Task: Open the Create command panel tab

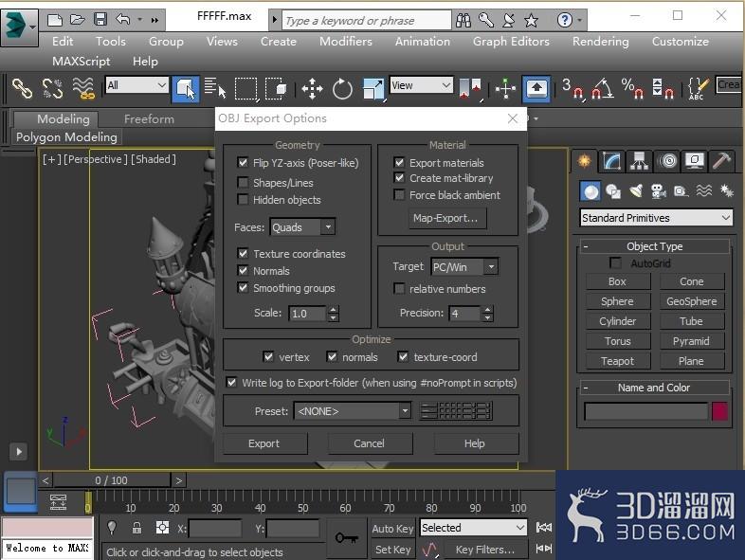Action: [x=584, y=161]
